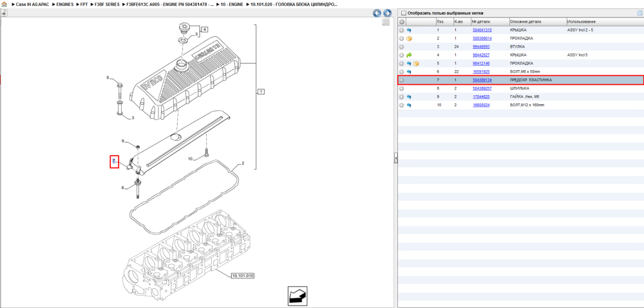Add position 1 КРЫШКА via circle icon
The height and width of the screenshot is (308, 644).
pos(402,30)
